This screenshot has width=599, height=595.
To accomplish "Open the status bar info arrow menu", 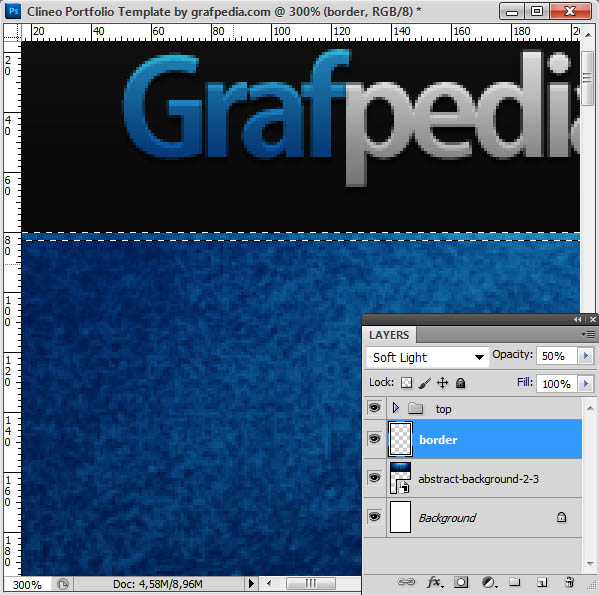I will pyautogui.click(x=251, y=584).
